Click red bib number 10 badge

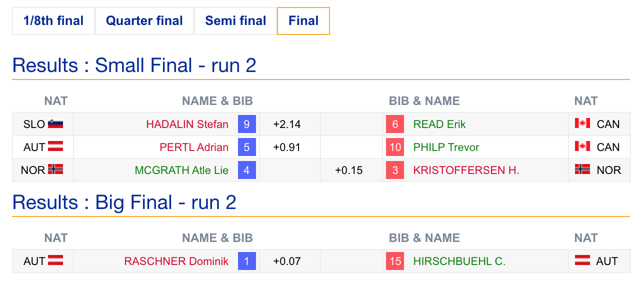[x=395, y=147]
